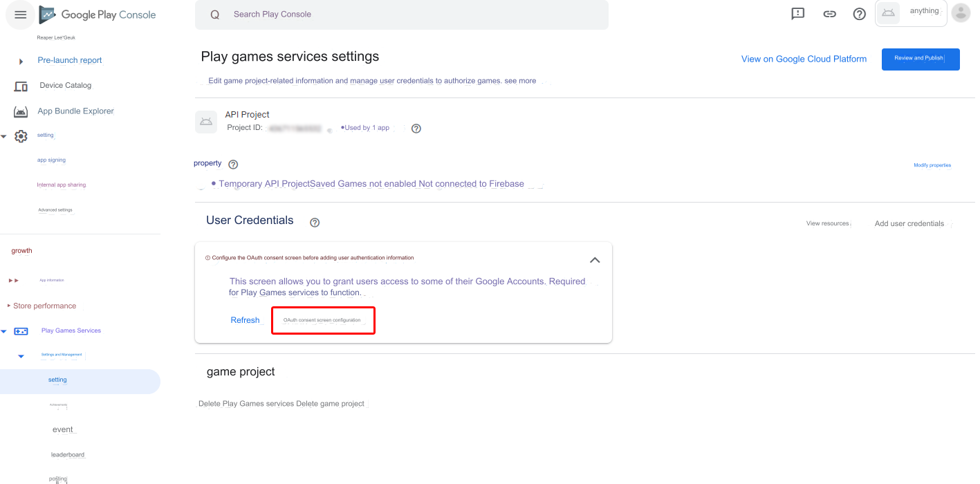Click View on Google Cloud Platform
Image resolution: width=980 pixels, height=484 pixels.
(804, 59)
